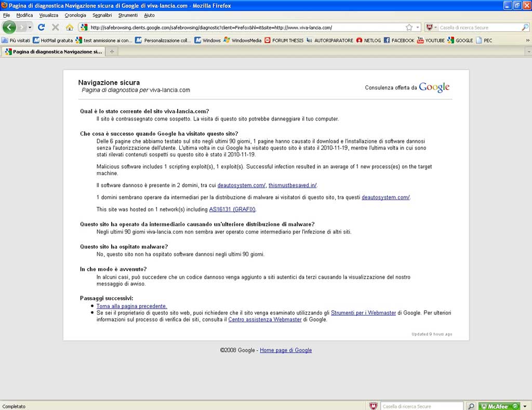Click the Stop loading X icon
Screen dimensions: 532x410
click(55, 27)
